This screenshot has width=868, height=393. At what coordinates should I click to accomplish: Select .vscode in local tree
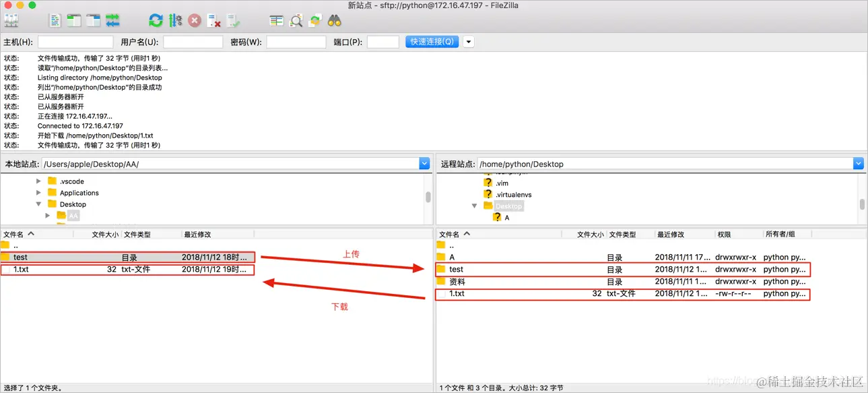72,181
